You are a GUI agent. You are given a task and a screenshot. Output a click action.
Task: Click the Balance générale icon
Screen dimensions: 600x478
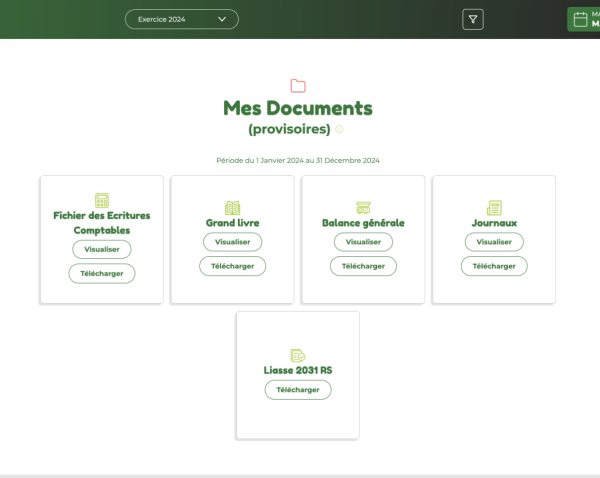[x=363, y=208]
